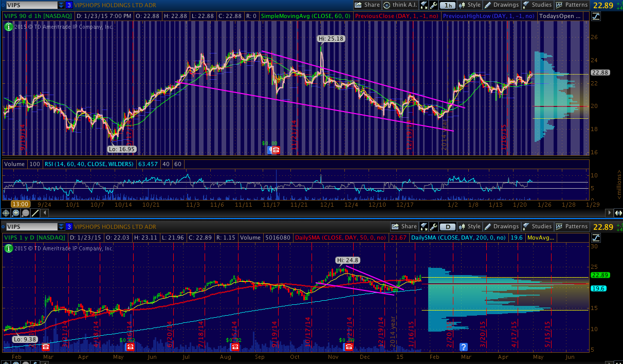Image resolution: width=623 pixels, height=364 pixels.
Task: Click the blue link-color box numbered 3 in upper chart
Action: (69, 5)
